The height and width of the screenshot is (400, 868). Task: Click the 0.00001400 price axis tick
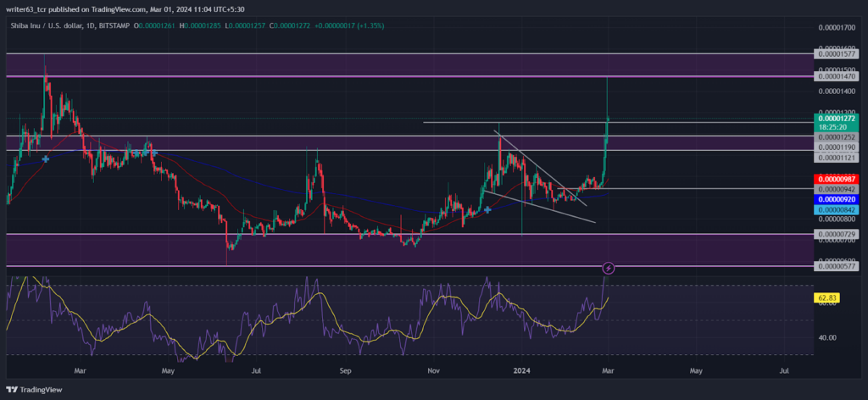pyautogui.click(x=835, y=91)
